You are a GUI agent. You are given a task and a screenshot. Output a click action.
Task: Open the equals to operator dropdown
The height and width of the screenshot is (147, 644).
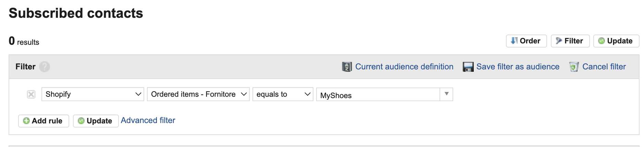click(283, 94)
